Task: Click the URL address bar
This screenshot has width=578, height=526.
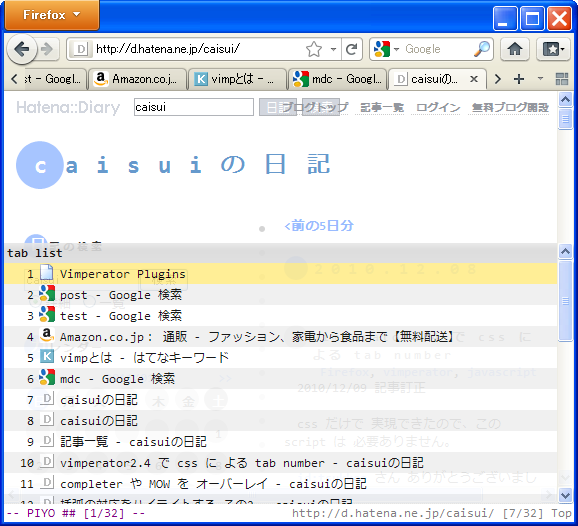Action: click(x=199, y=49)
